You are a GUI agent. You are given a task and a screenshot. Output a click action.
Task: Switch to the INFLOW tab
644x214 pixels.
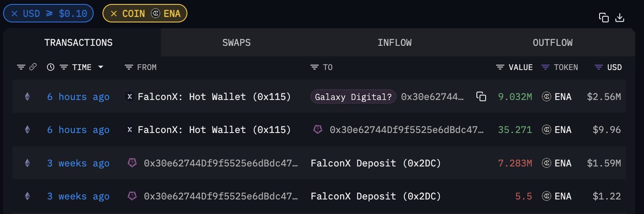tap(395, 43)
